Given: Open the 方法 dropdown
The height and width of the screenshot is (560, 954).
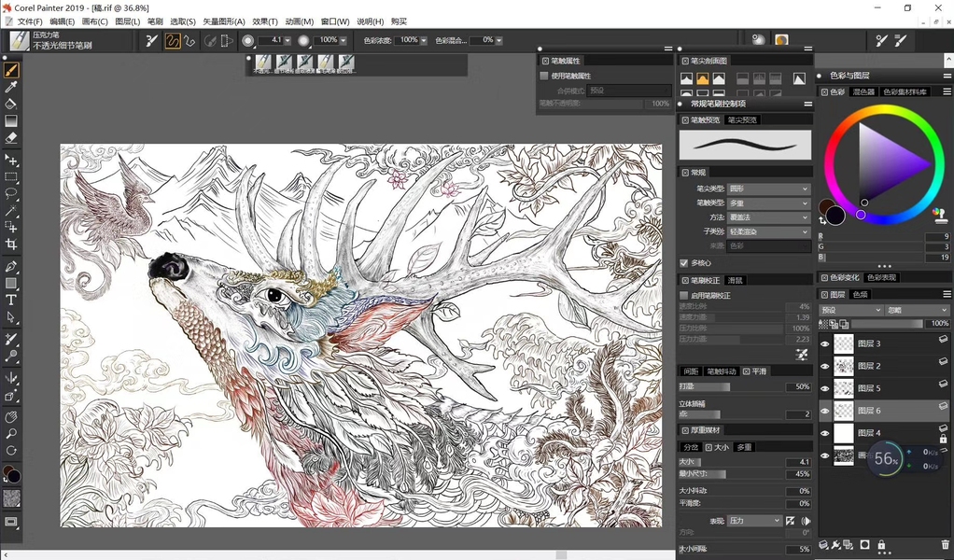Looking at the screenshot, I should (768, 217).
